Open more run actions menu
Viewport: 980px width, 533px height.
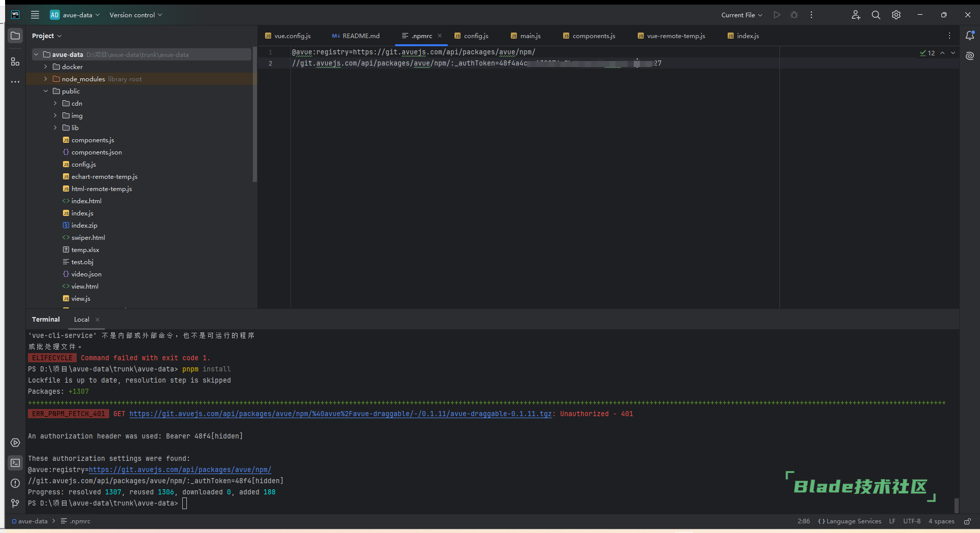pos(811,15)
